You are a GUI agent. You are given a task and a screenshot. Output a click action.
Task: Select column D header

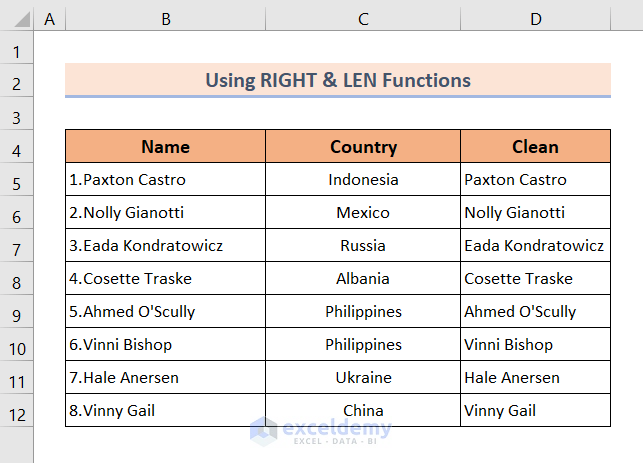coord(535,18)
